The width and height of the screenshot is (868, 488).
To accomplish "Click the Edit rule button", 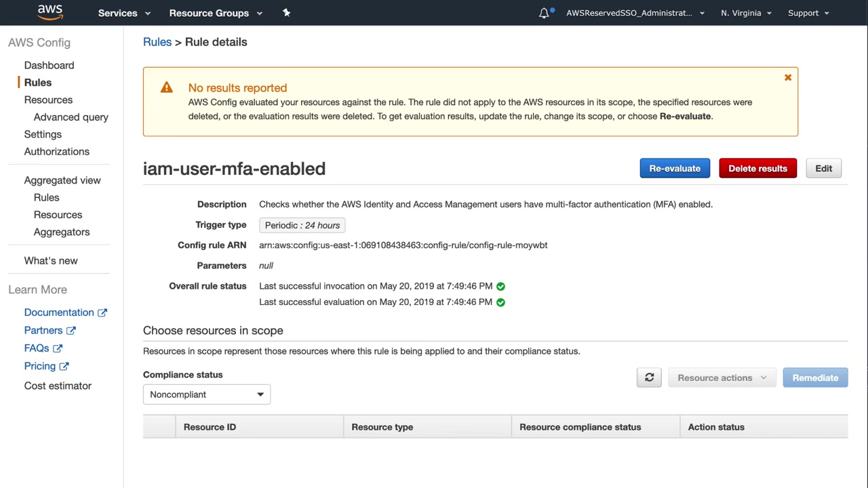I will 823,169.
